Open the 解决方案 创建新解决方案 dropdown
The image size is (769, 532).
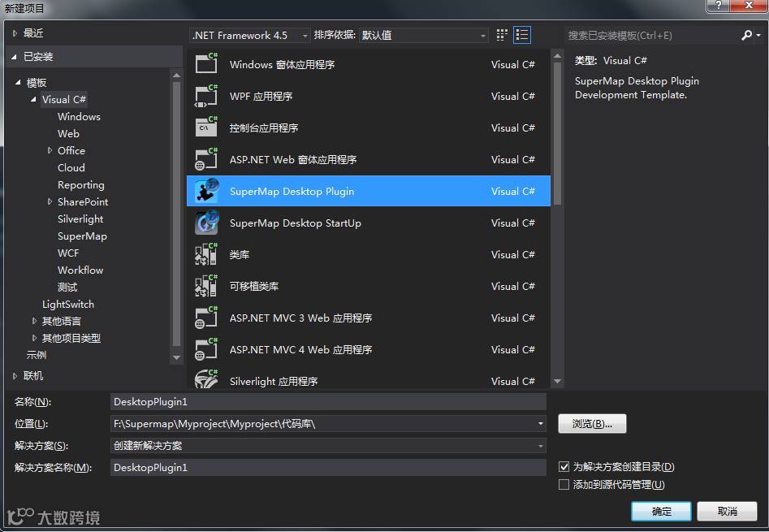pos(328,446)
